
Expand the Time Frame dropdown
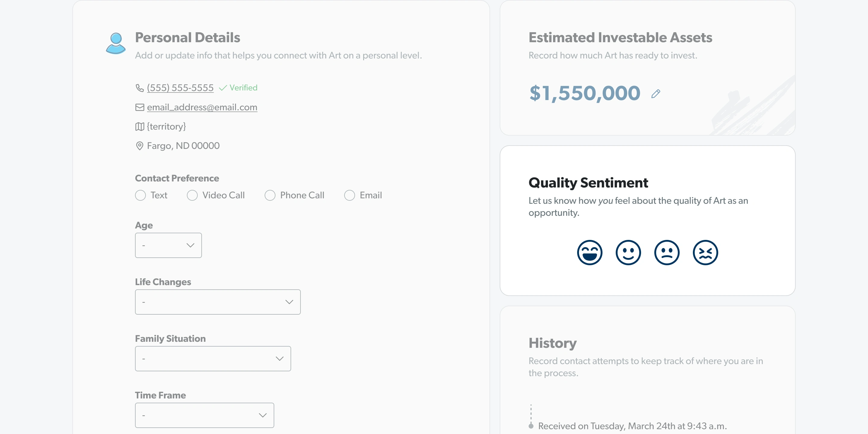(x=204, y=415)
